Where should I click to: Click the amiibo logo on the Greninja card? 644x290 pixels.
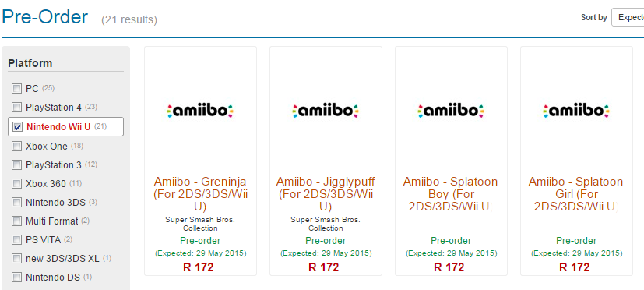200,111
